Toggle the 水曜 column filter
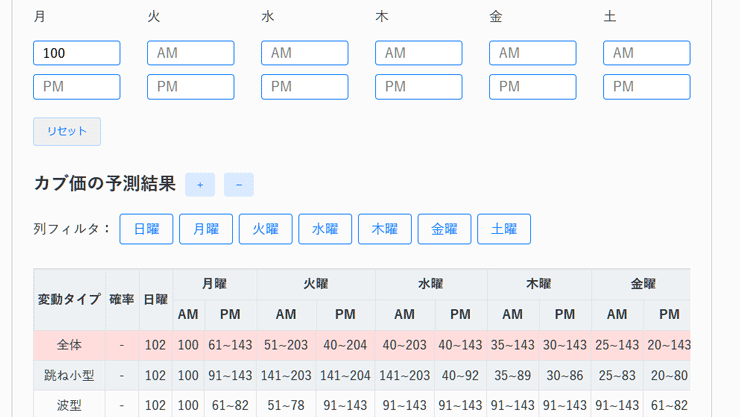This screenshot has height=417, width=740. point(325,229)
